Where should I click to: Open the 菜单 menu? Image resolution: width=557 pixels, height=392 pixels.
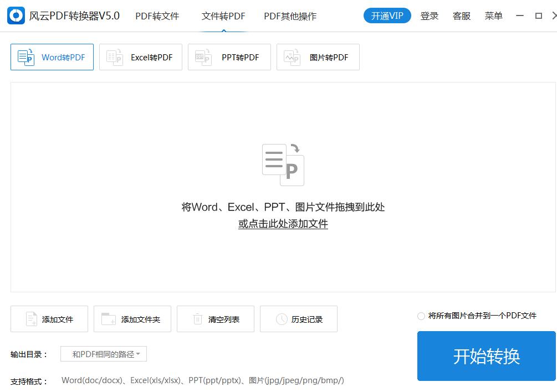[493, 16]
